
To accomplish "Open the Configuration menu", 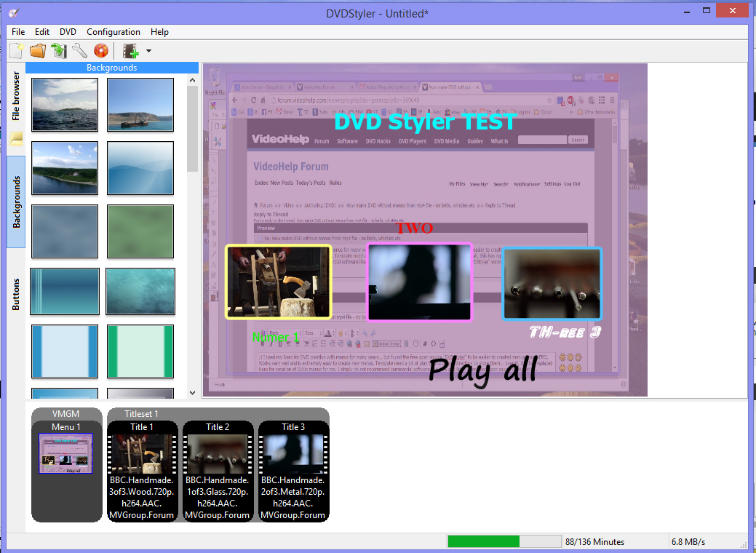I will coord(114,32).
